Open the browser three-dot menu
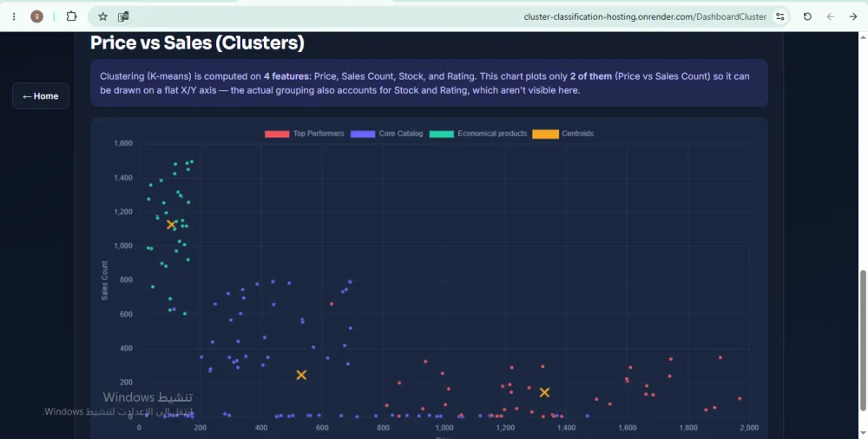Image resolution: width=868 pixels, height=439 pixels. 14,16
